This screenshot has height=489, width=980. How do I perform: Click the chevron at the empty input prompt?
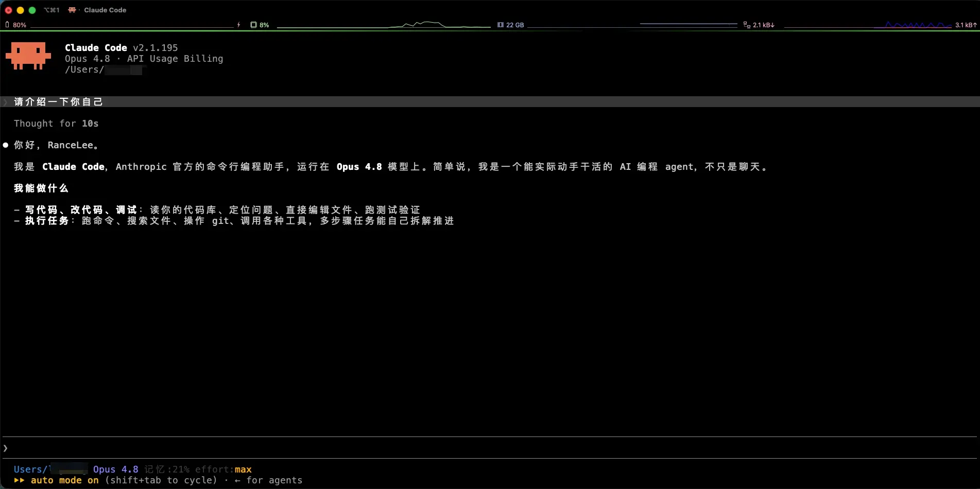[x=5, y=448]
